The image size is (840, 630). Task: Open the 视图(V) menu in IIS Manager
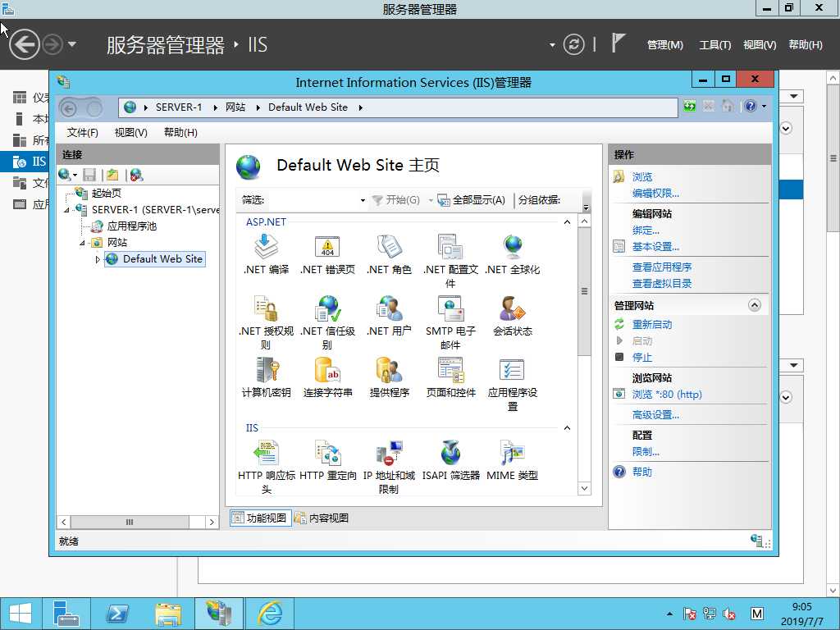130,132
